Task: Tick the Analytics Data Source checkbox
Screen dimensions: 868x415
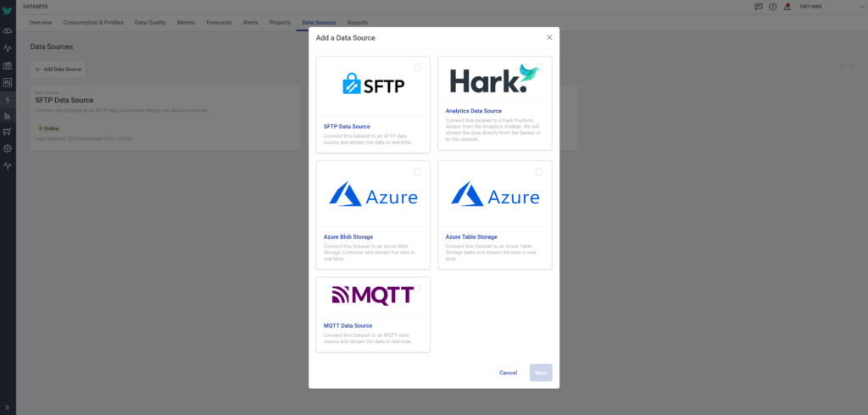Action: coord(539,68)
